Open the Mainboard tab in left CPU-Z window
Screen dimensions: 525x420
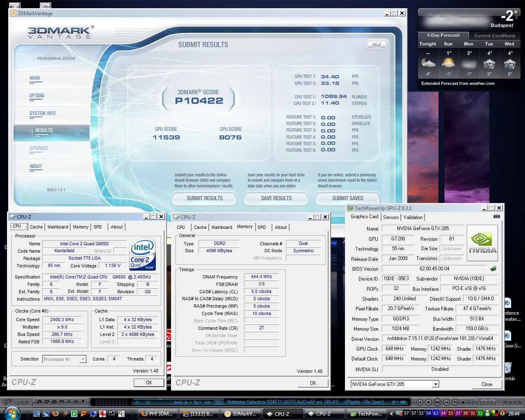coord(58,227)
